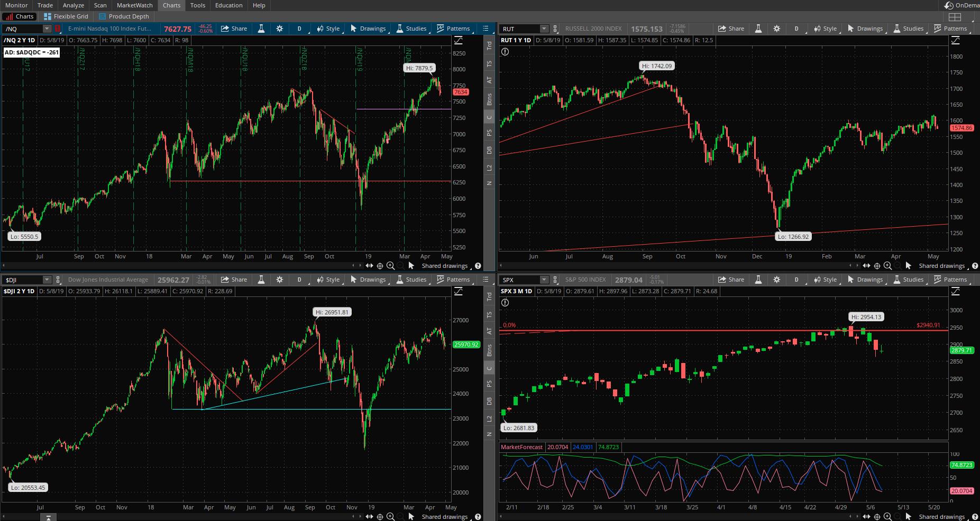Click the price-axis scale icon on /NQ chart
This screenshot has height=521, width=980.
459,40
